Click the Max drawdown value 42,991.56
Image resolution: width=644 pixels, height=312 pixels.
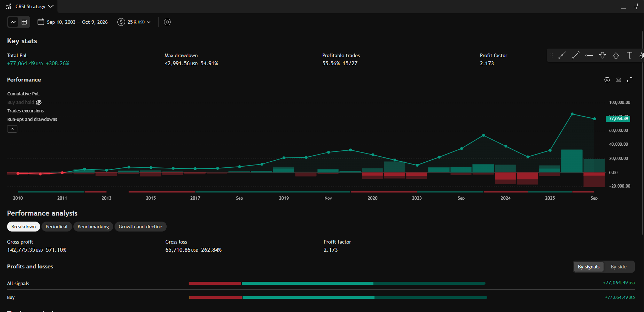click(181, 63)
